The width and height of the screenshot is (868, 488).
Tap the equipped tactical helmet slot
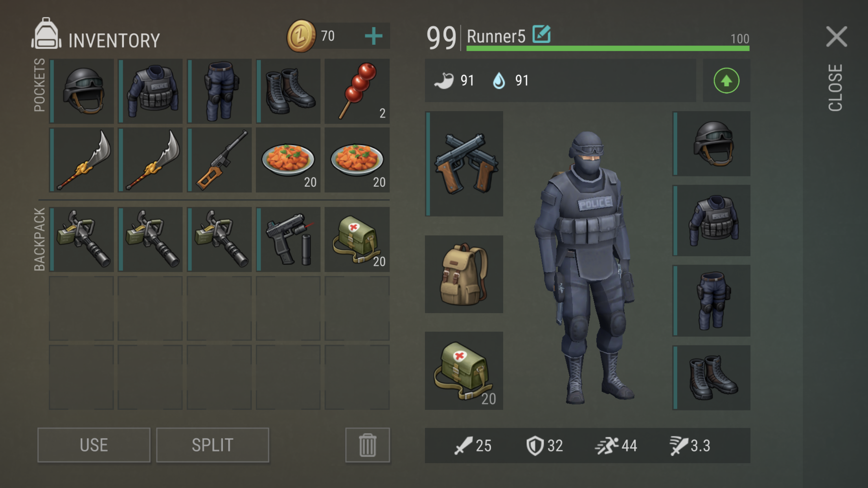pos(712,144)
